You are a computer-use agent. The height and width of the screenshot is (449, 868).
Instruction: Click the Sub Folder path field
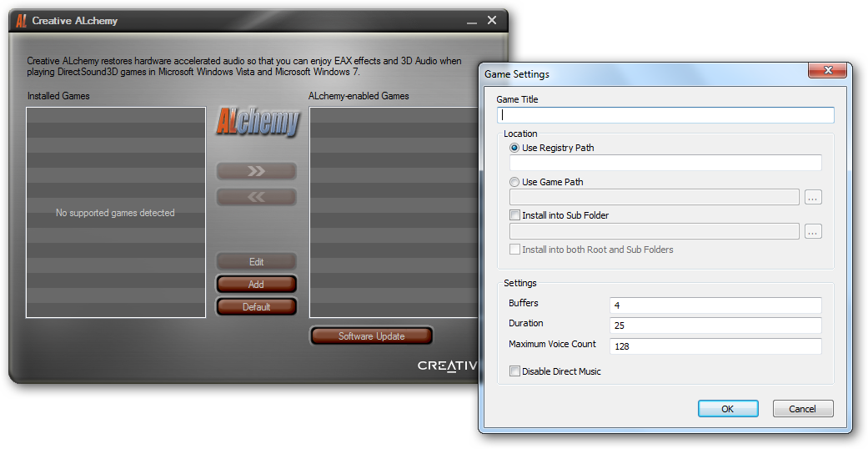[655, 232]
